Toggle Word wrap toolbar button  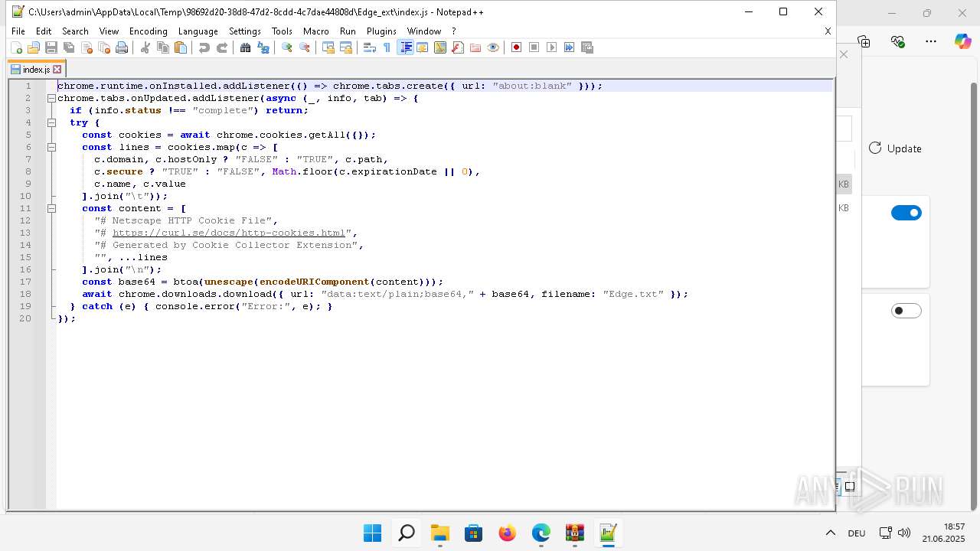point(370,47)
